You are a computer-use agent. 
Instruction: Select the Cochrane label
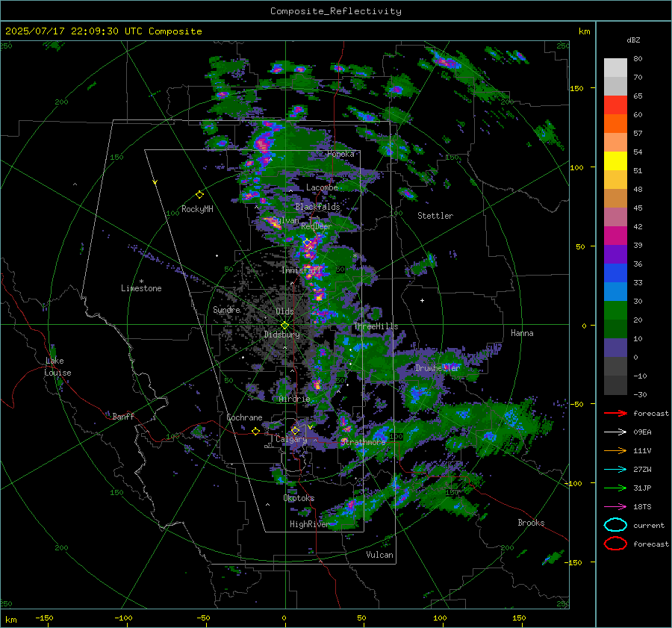click(x=244, y=417)
